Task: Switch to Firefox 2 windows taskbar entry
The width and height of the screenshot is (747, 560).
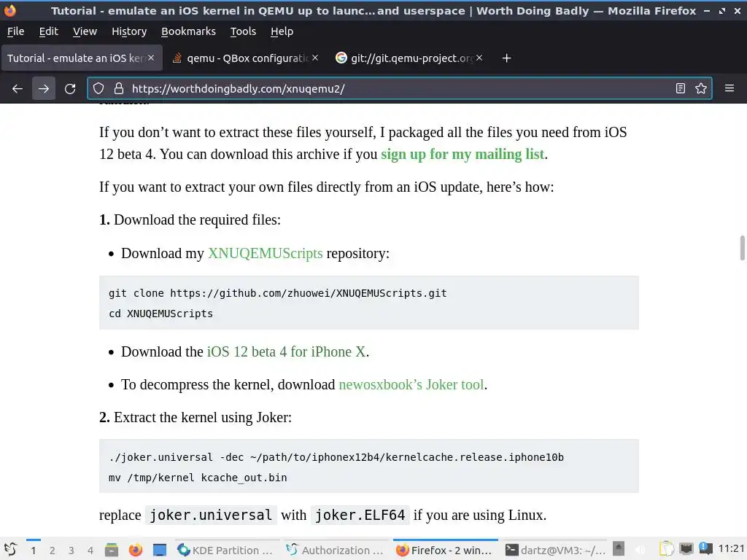Action: coord(446,551)
